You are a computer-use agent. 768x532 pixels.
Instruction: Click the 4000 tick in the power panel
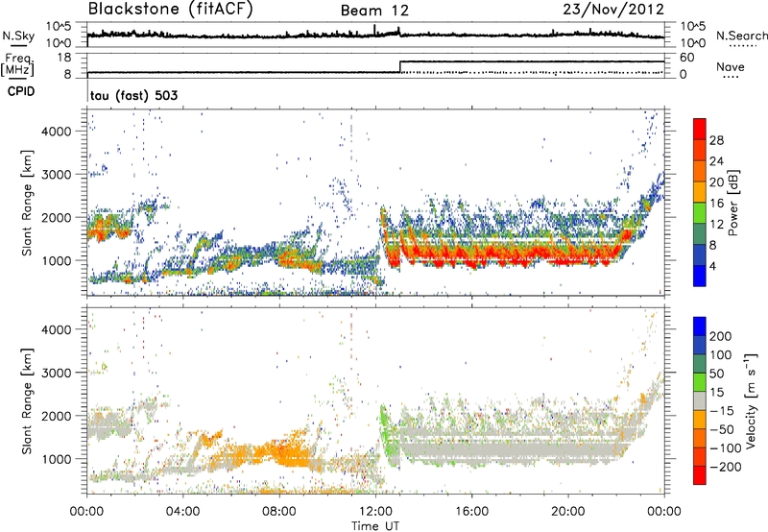coord(57,132)
